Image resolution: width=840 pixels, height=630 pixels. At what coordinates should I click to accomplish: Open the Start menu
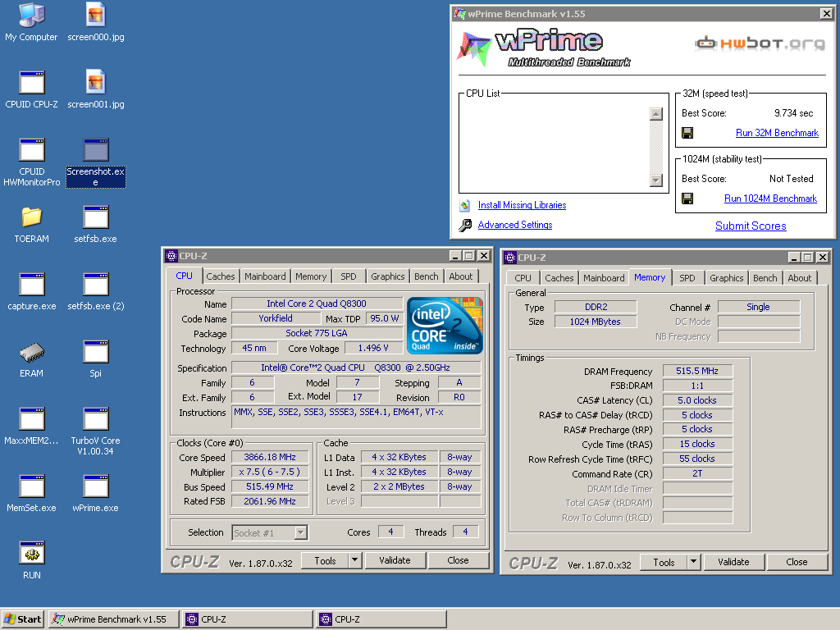click(24, 619)
